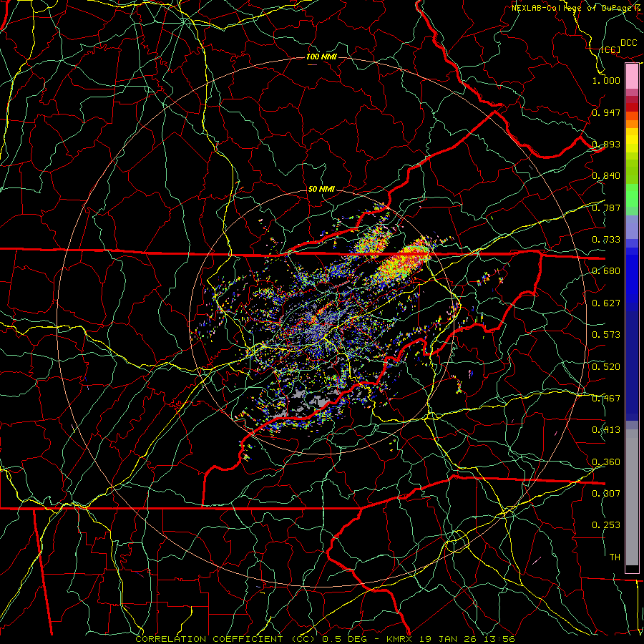
Task: Click the Correlation Coefficient caption at the bottom
Action: [x=325, y=639]
